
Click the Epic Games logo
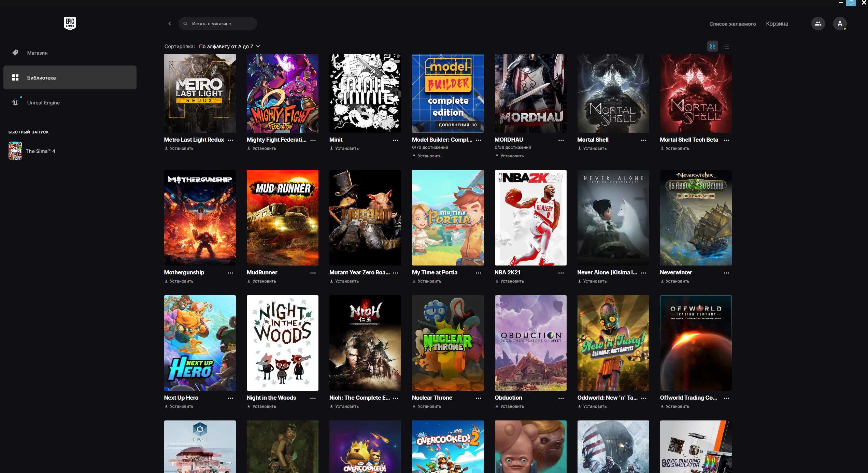pos(70,23)
